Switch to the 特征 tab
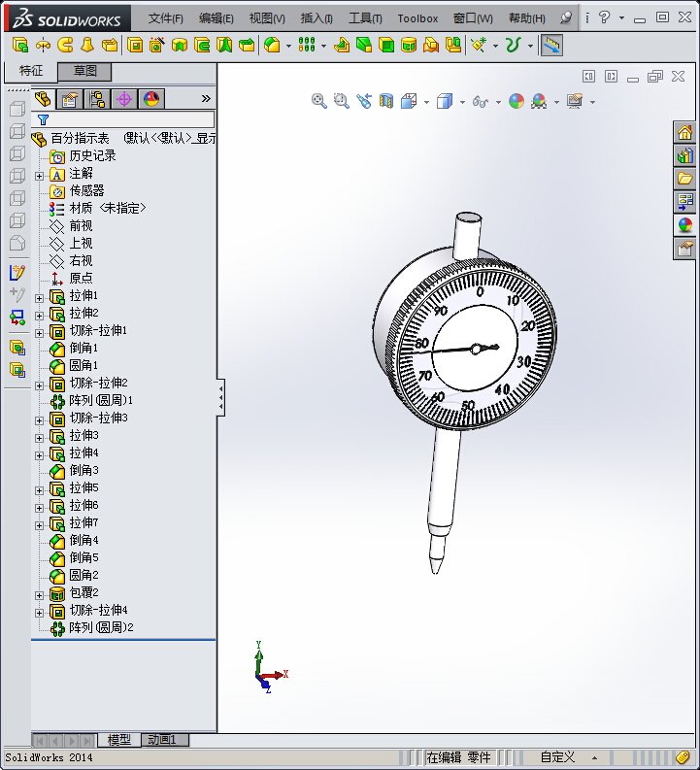 coord(30,71)
